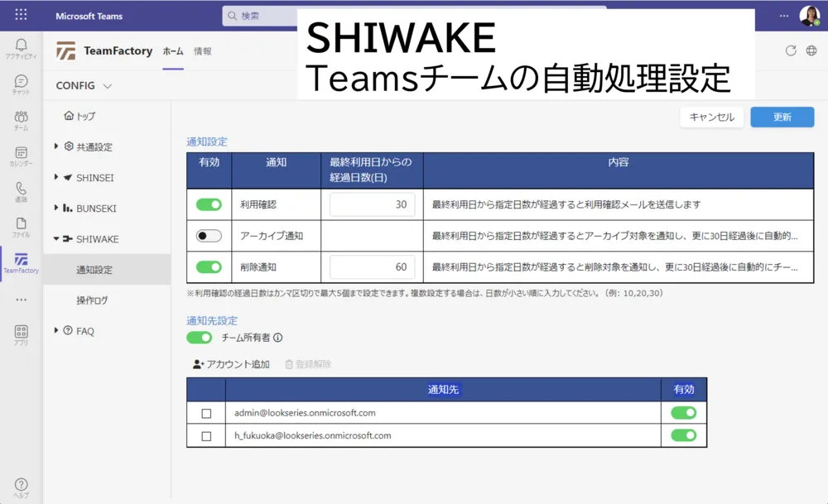Click the TeamFactory logo in header
Image resolution: width=828 pixels, height=504 pixels.
pyautogui.click(x=66, y=51)
